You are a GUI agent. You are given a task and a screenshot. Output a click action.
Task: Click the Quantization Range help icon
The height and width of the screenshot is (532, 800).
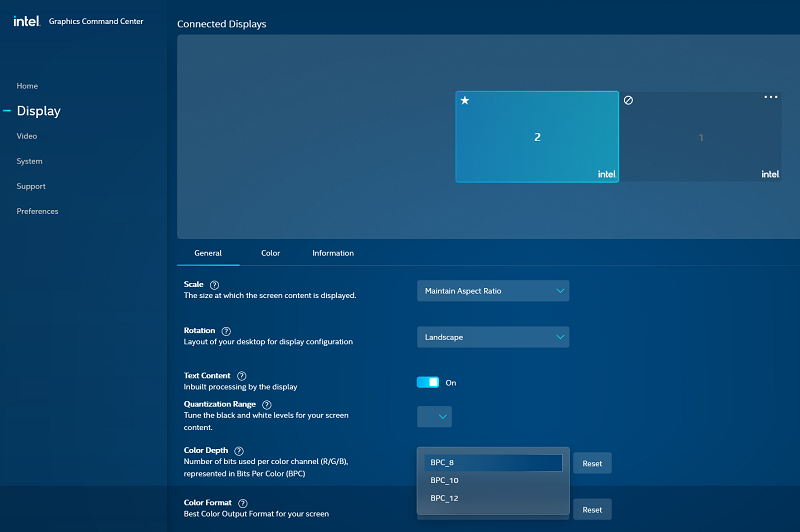pos(266,405)
